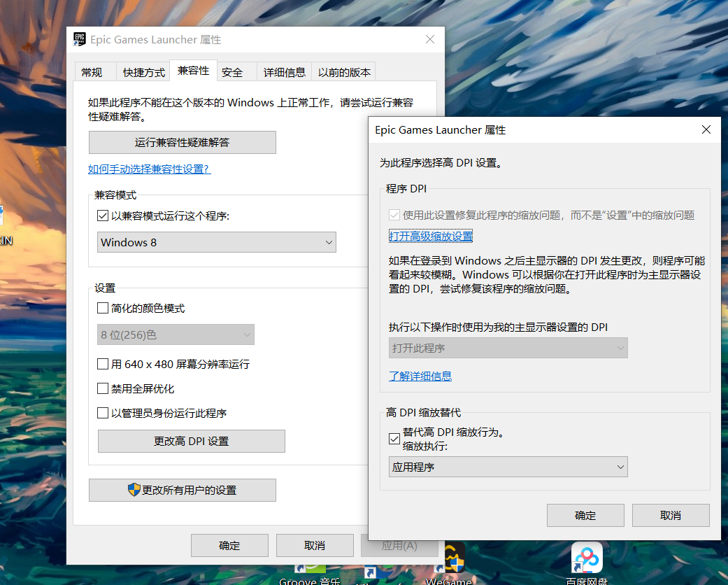Open the 了解详细信息 link

[x=420, y=376]
